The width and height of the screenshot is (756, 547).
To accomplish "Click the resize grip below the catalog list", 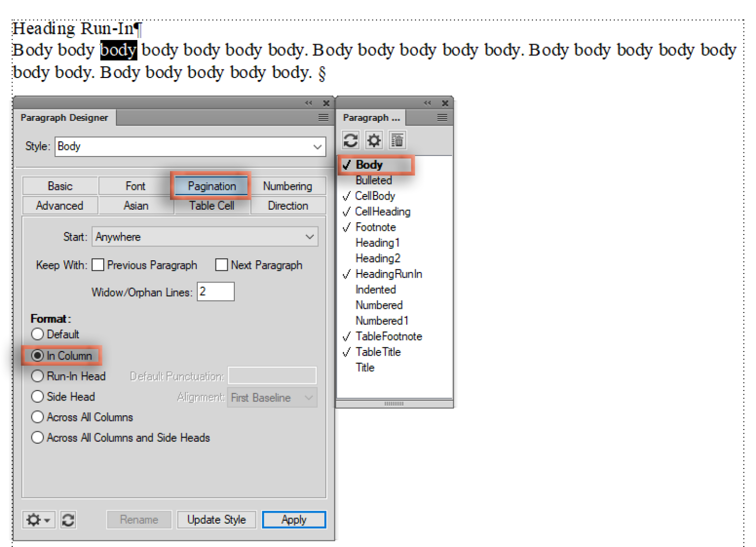I will (x=394, y=404).
